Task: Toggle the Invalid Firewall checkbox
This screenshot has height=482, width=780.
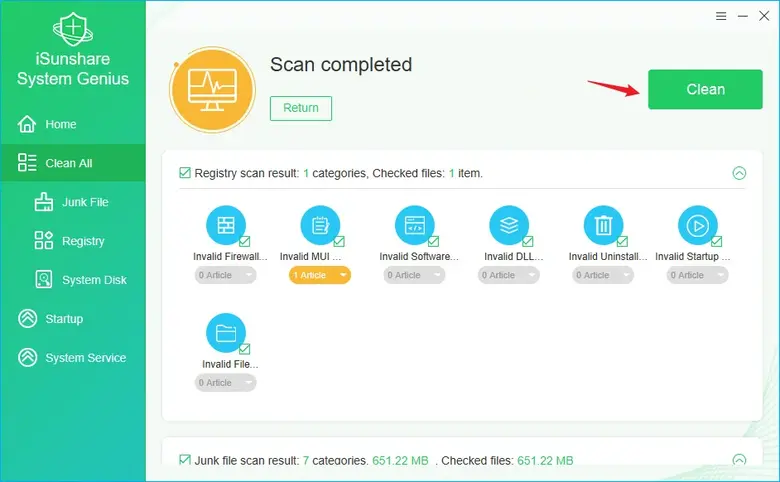Action: (245, 241)
